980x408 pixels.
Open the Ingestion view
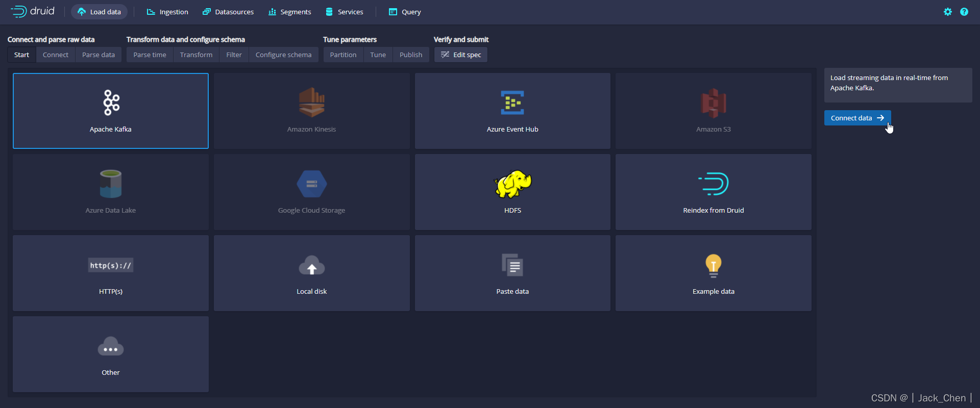pos(167,12)
